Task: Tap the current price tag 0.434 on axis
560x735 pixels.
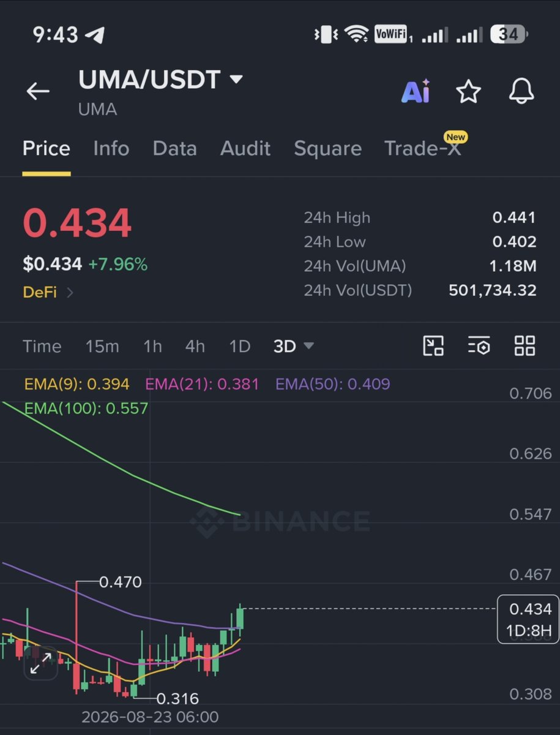Action: click(x=528, y=619)
